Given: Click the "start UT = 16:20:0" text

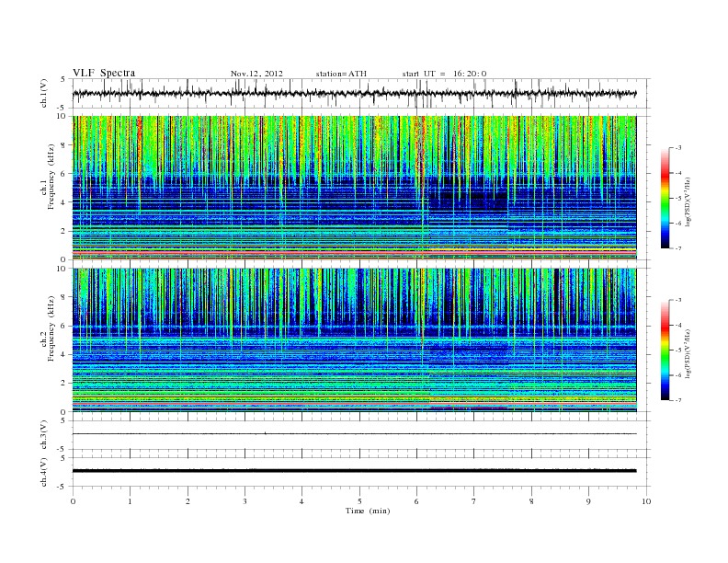Looking at the screenshot, I should click(444, 74).
